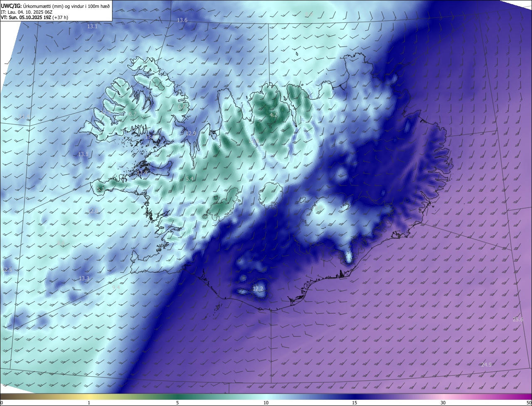Click the 24.9 value label on the map
Screen dimensions: 532x406
486,364
